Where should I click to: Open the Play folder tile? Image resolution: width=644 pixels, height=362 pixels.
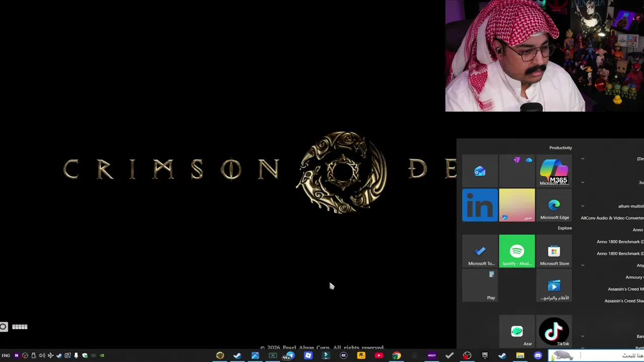tap(480, 285)
